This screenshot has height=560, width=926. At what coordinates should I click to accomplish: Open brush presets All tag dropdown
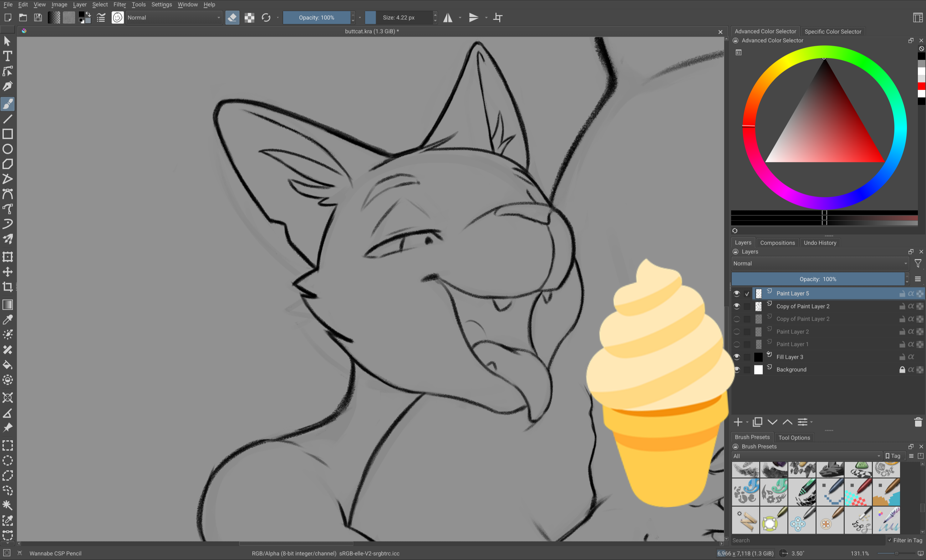pos(806,456)
